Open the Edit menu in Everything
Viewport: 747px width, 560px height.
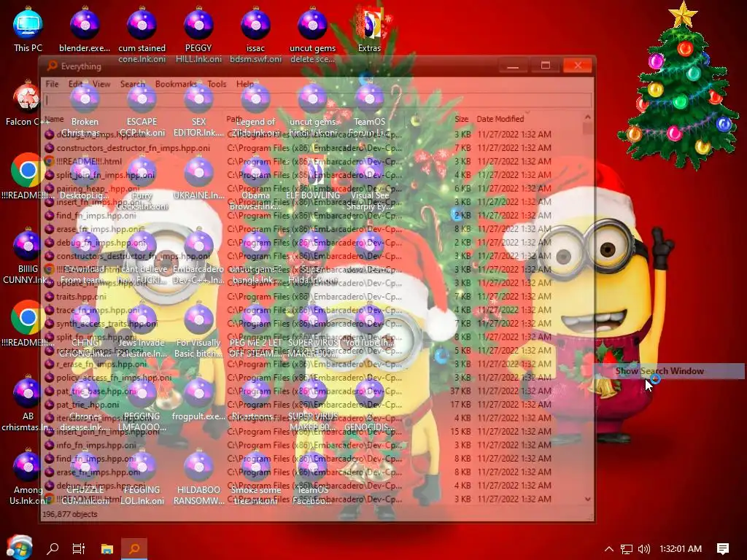(75, 85)
